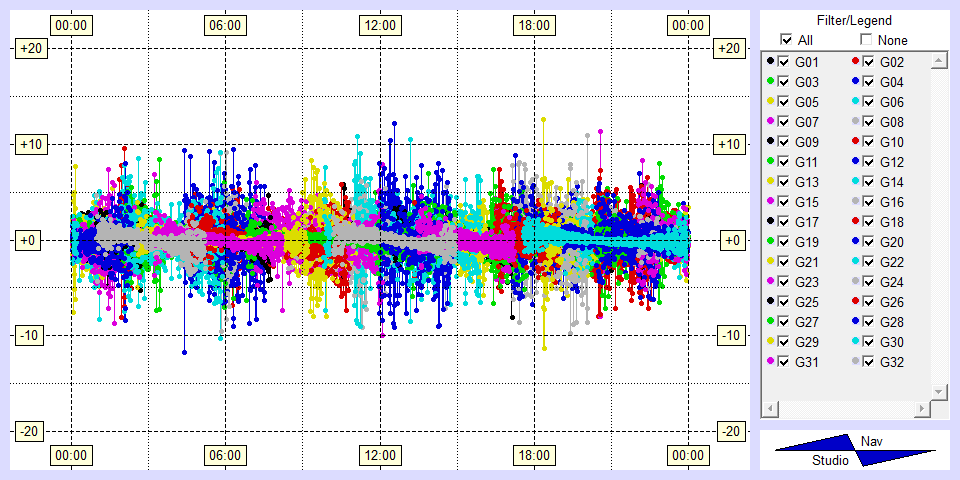This screenshot has width=960, height=480.
Task: Click the legend scroll left arrow
Action: pos(769,409)
